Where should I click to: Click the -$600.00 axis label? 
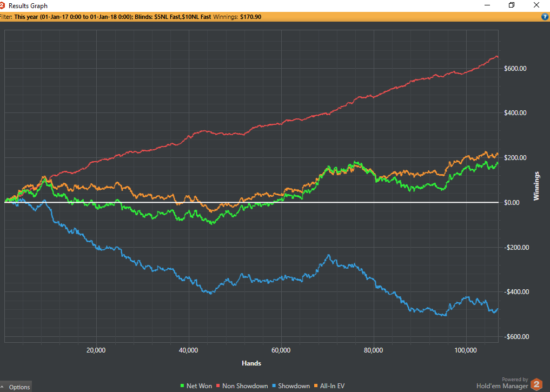tap(516, 337)
